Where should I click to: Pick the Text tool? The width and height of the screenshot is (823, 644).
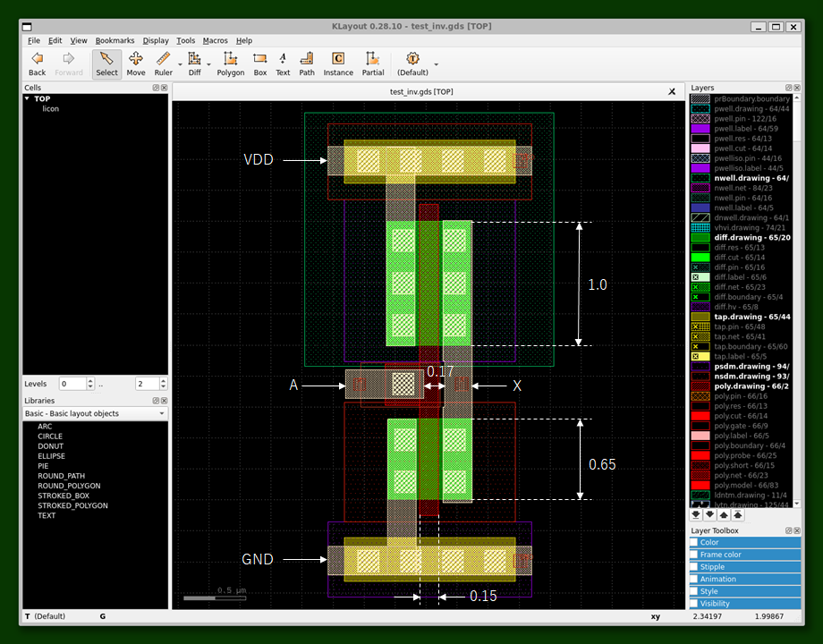[283, 64]
